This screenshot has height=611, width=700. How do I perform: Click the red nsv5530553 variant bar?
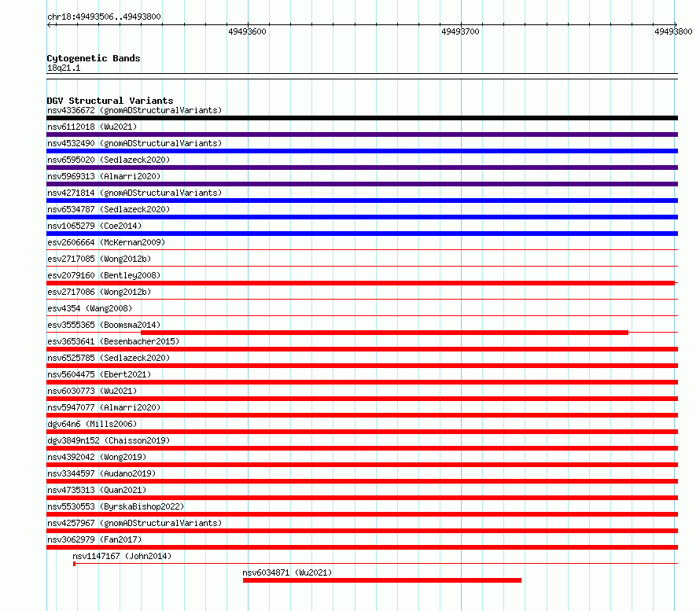tap(362, 514)
